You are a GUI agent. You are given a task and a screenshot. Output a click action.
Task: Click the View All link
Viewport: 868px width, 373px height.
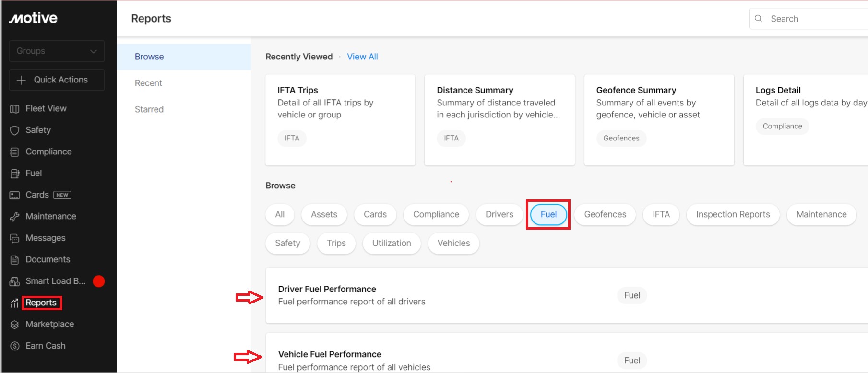tap(362, 57)
